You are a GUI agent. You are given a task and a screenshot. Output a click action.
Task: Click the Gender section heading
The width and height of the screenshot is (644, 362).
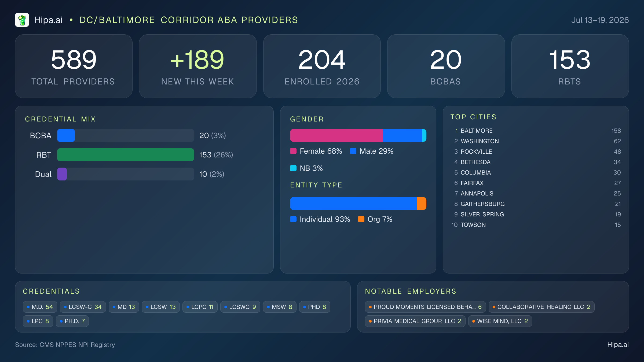307,119
